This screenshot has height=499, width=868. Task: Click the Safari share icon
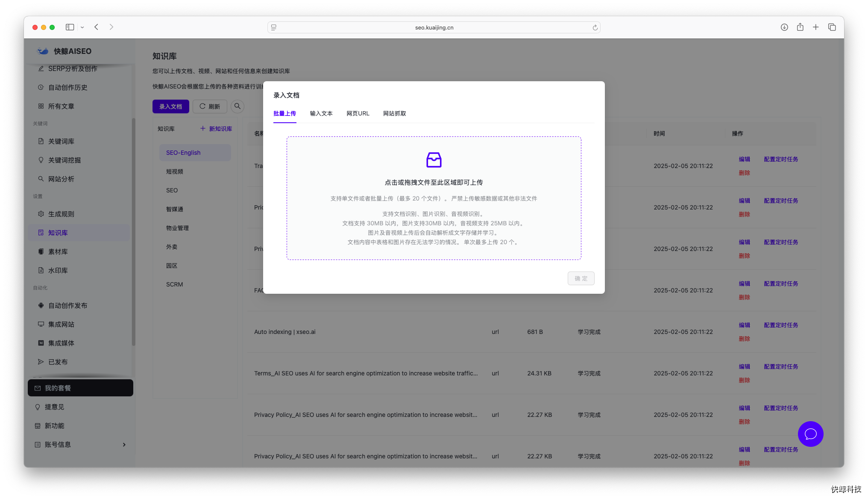800,27
